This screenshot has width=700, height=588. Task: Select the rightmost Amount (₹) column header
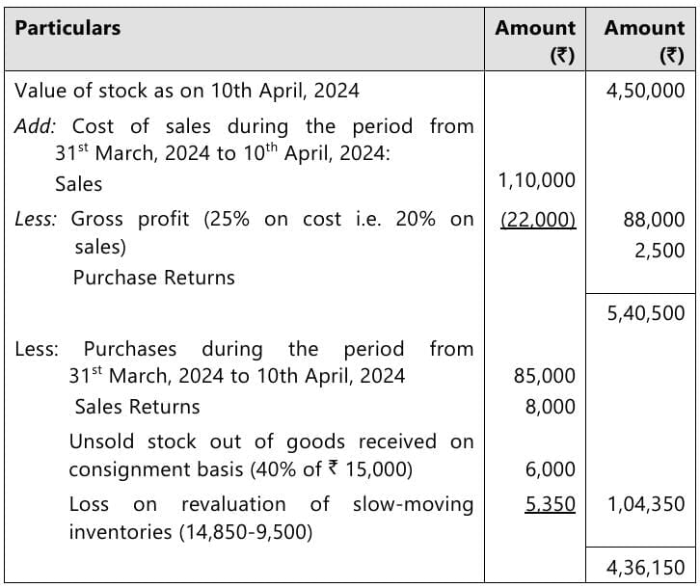[x=644, y=40]
